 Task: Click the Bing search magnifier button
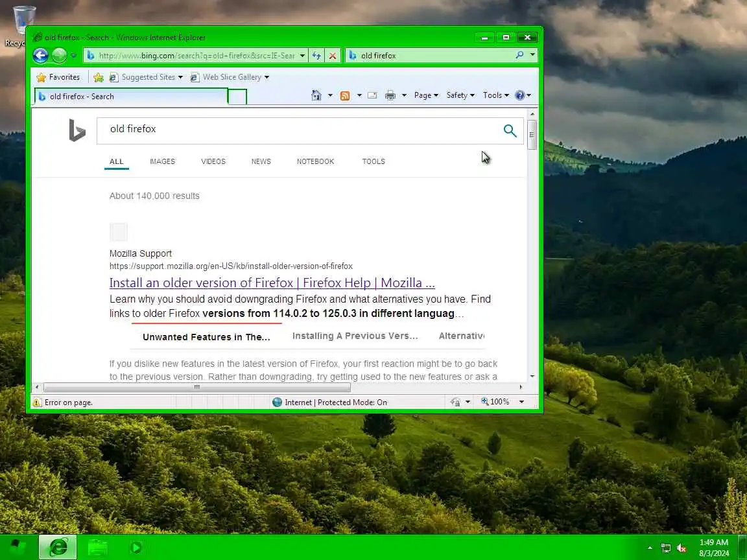[x=510, y=130]
